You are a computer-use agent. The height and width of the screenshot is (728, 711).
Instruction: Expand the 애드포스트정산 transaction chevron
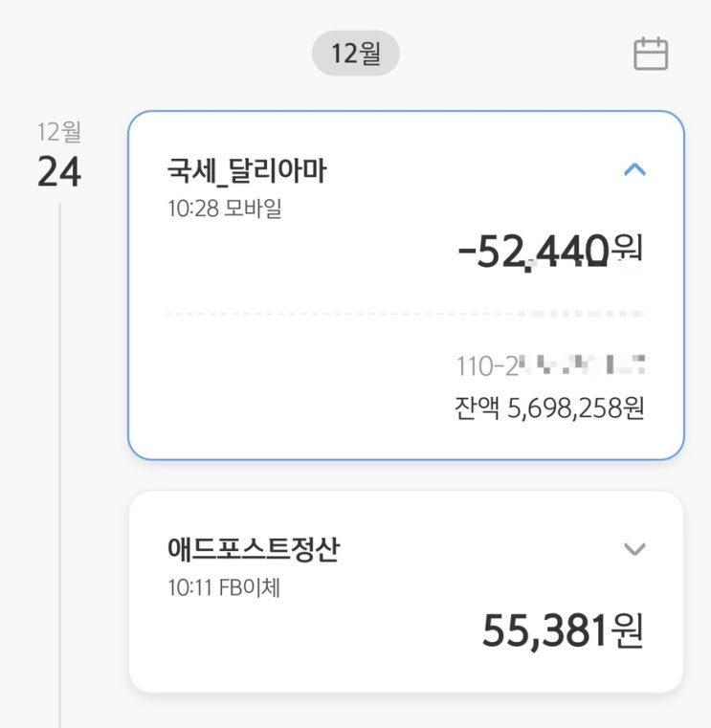(634, 549)
